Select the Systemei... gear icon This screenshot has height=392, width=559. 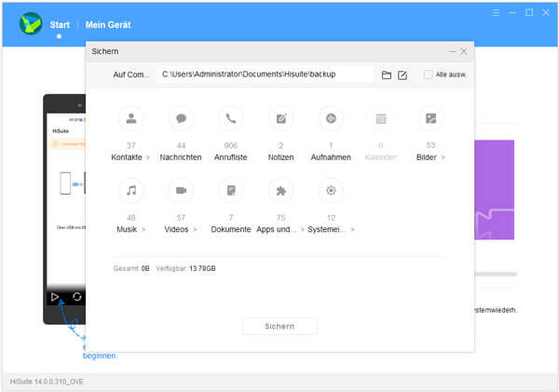[331, 190]
